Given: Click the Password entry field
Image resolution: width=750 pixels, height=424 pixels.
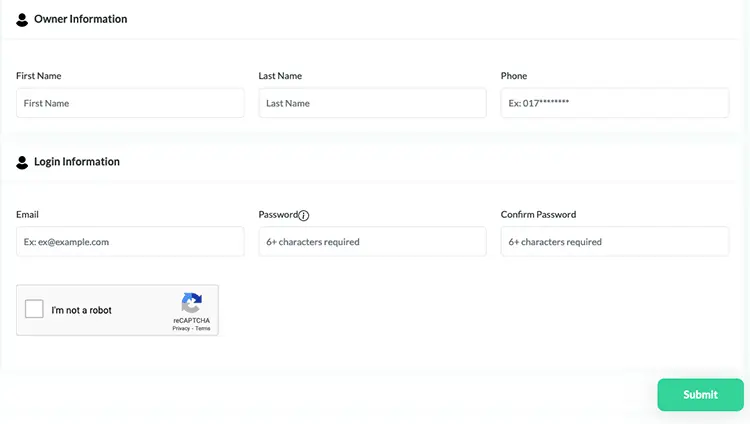Looking at the screenshot, I should click(x=372, y=242).
